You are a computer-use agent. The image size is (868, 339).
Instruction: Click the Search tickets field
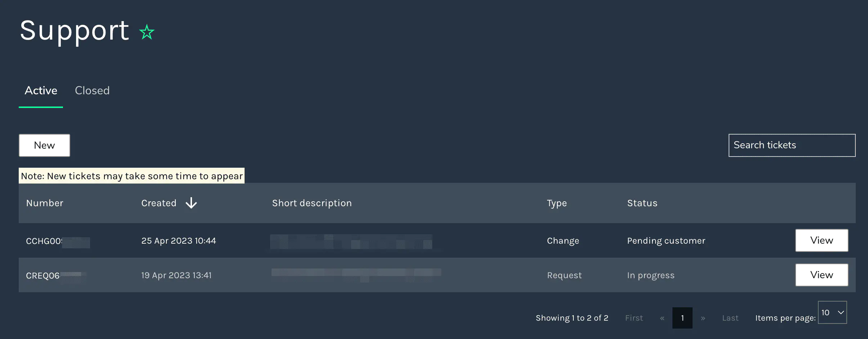click(x=792, y=145)
